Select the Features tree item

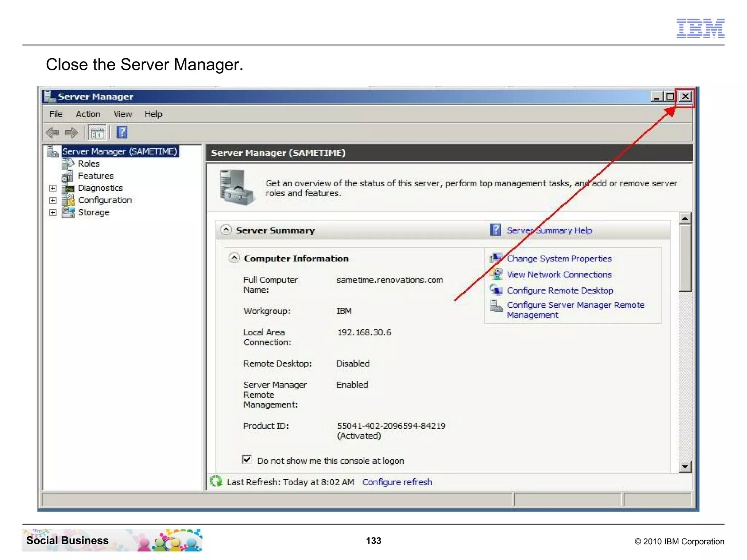click(x=96, y=176)
